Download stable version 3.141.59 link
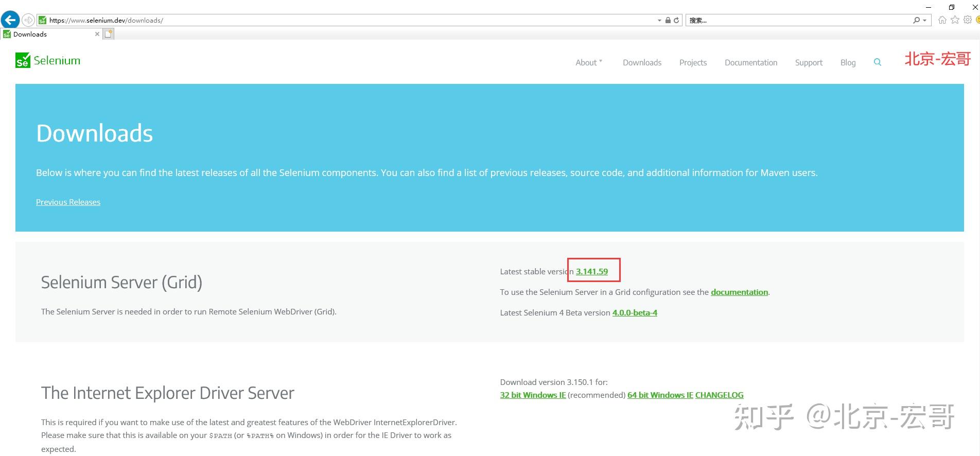The height and width of the screenshot is (456, 980). [x=592, y=271]
